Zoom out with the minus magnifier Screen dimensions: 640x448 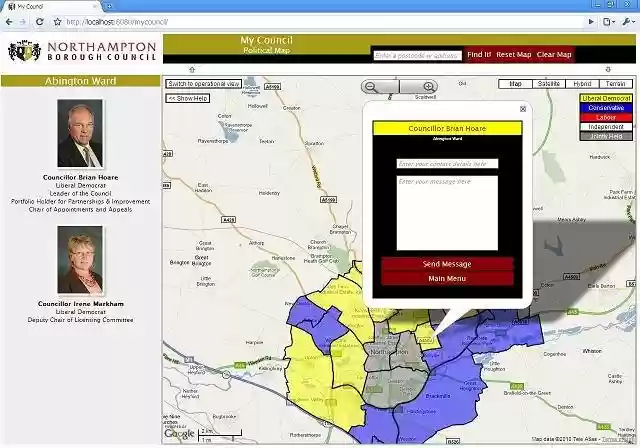click(371, 86)
